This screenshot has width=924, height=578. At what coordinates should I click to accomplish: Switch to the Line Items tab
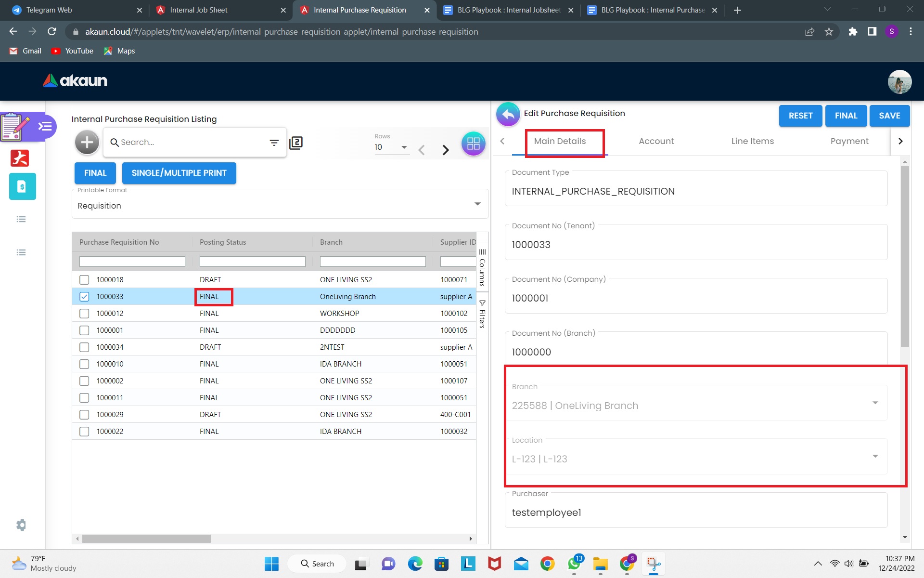point(752,141)
